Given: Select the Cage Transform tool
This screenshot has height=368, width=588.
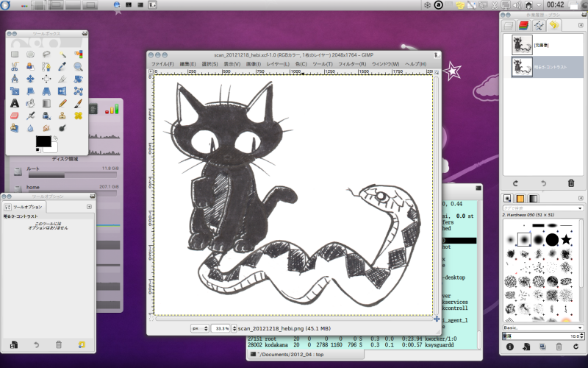Looking at the screenshot, I should click(x=78, y=91).
